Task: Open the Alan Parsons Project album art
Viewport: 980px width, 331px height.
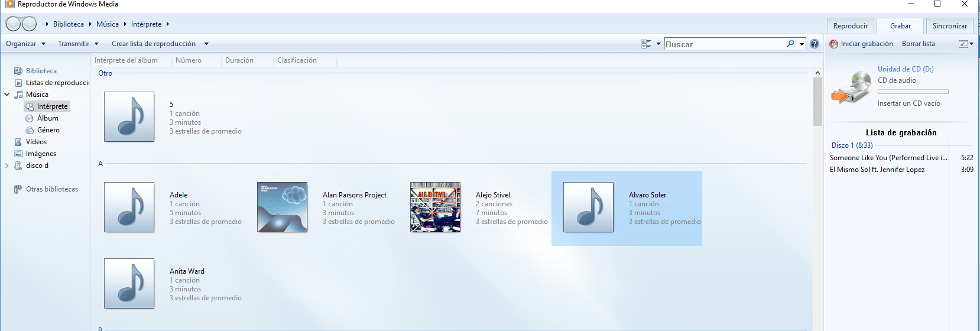Action: coord(282,207)
